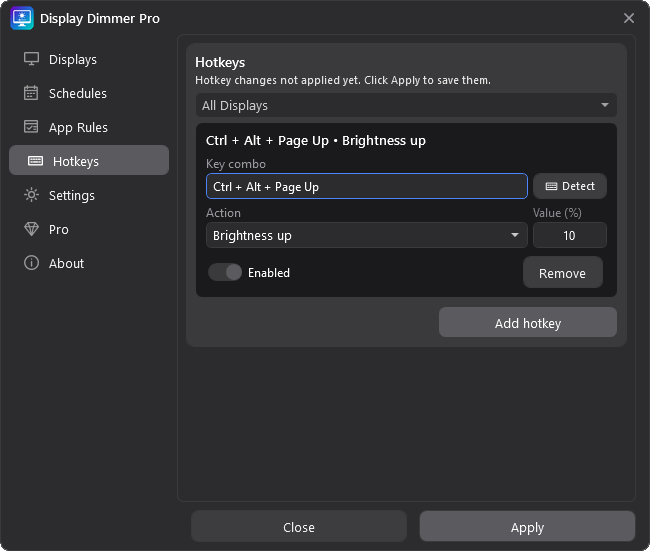650x551 pixels.
Task: Click the Hotkeys keyboard icon in sidebar
Action: 35,161
